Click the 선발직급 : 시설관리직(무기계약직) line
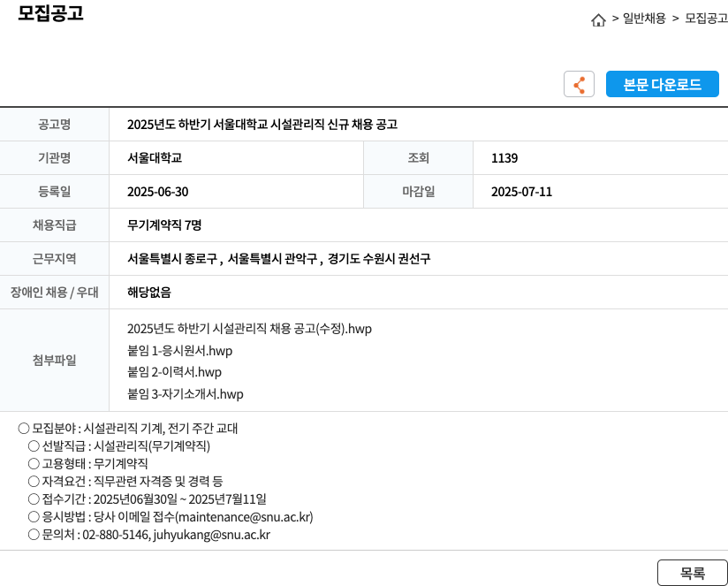The width and height of the screenshot is (728, 586). pos(119,445)
